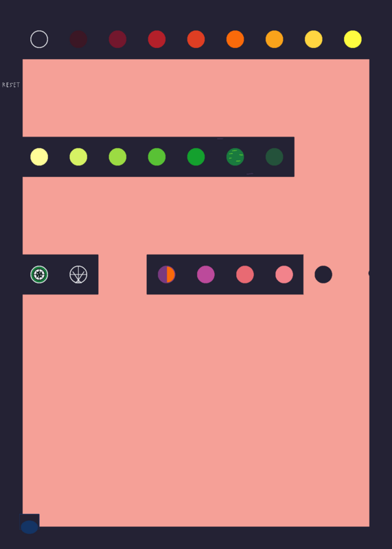Select the white line-symbol circle icon
This screenshot has width=392, height=549.
pyautogui.click(x=78, y=274)
